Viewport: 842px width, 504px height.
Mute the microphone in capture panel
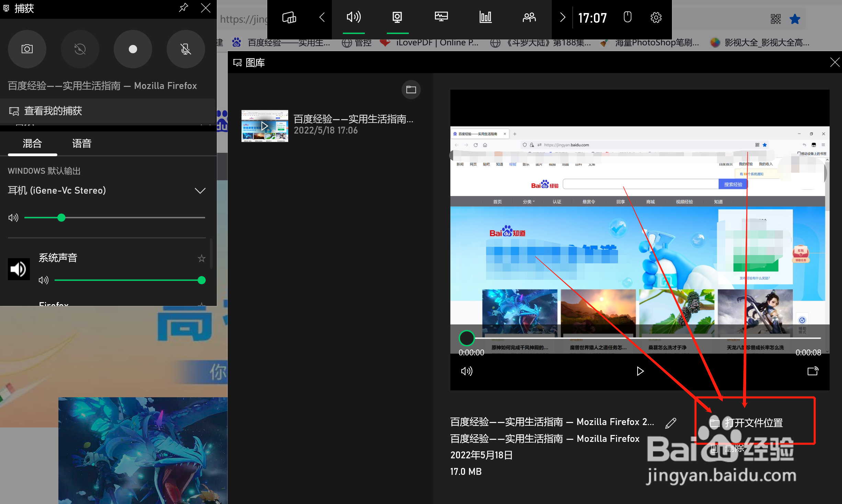click(186, 49)
